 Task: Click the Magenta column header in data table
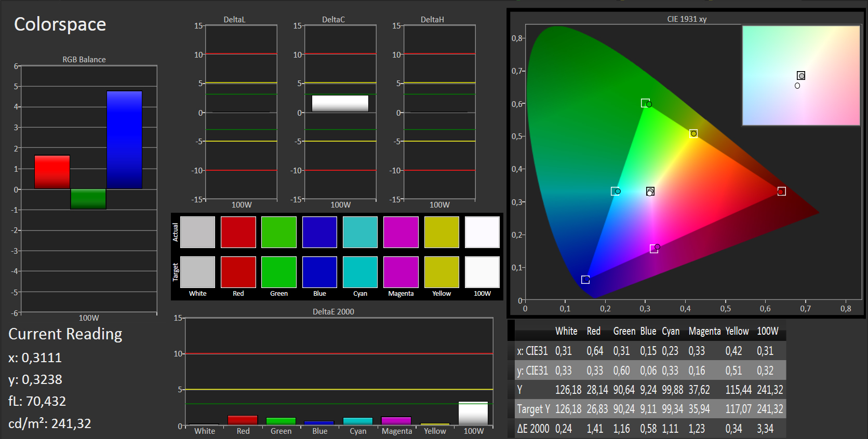point(704,331)
